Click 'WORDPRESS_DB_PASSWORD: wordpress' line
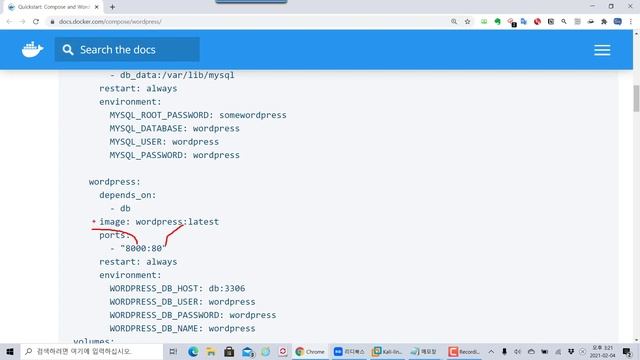The image size is (640, 360). (193, 315)
